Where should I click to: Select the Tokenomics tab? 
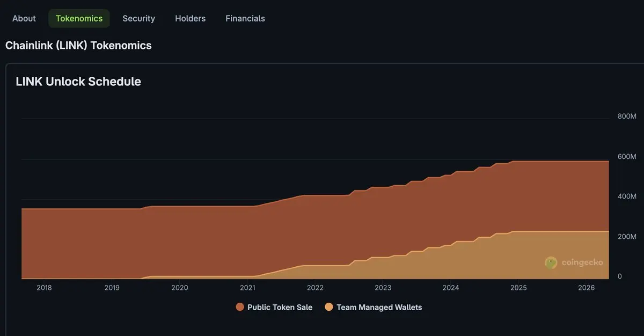click(x=79, y=18)
